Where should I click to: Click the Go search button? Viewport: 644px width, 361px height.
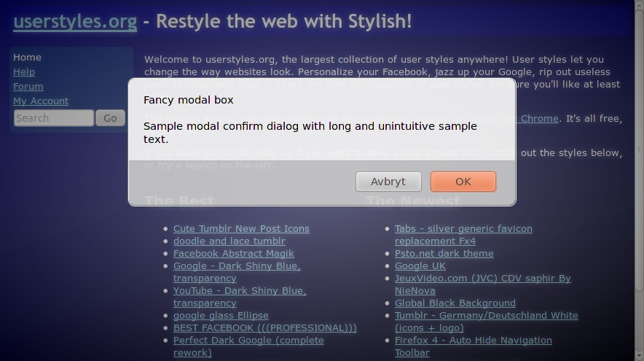(110, 118)
